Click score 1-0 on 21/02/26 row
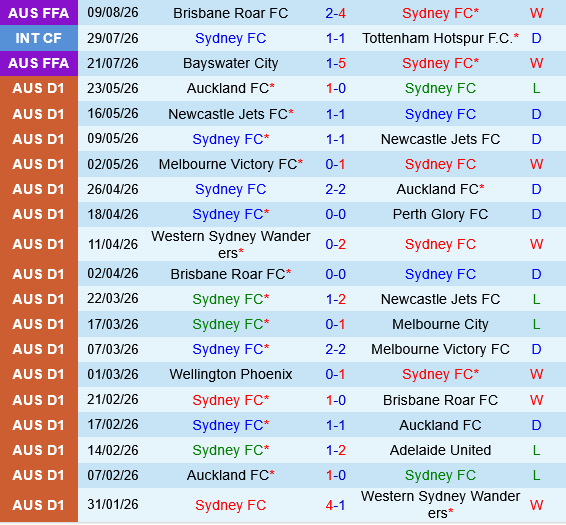Image resolution: width=566 pixels, height=525 pixels. (x=335, y=400)
